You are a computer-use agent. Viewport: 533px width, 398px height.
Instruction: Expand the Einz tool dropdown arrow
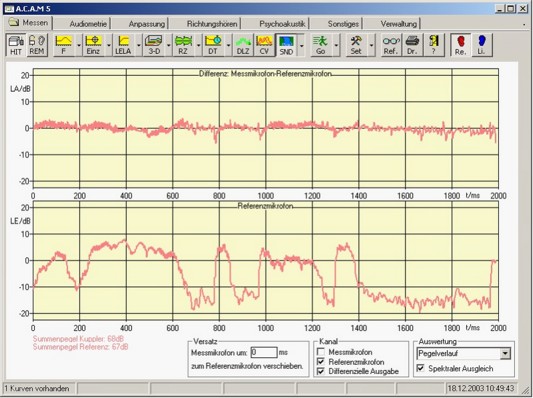(x=109, y=45)
